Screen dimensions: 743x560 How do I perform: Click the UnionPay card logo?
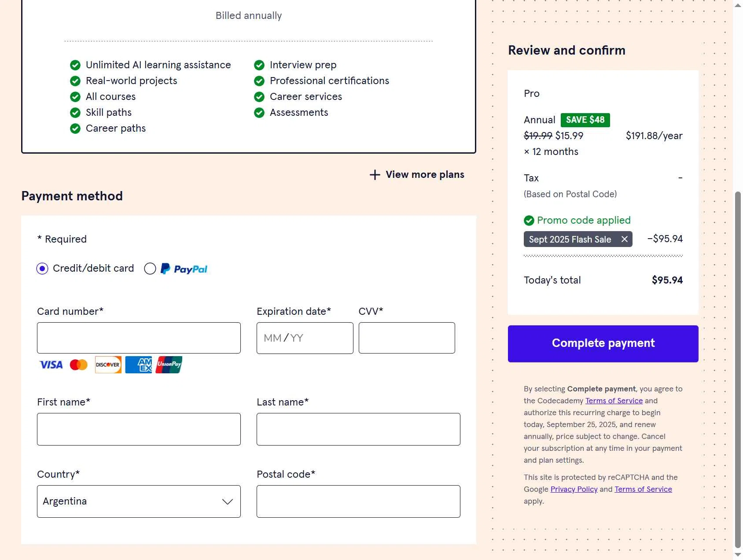[x=169, y=365]
